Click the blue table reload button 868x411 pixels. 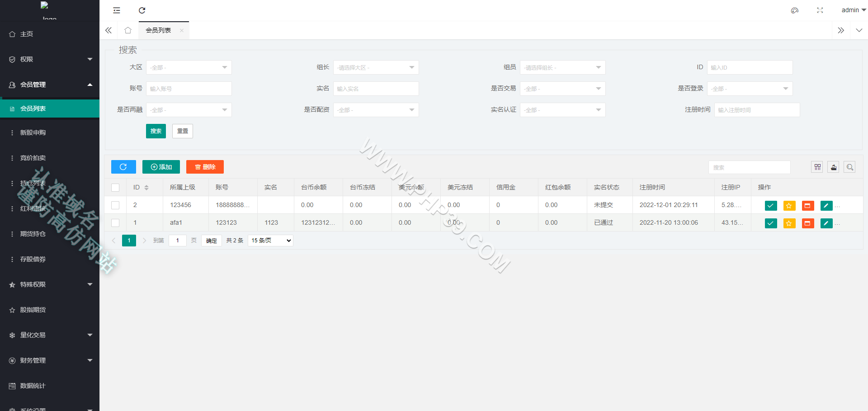coord(123,167)
